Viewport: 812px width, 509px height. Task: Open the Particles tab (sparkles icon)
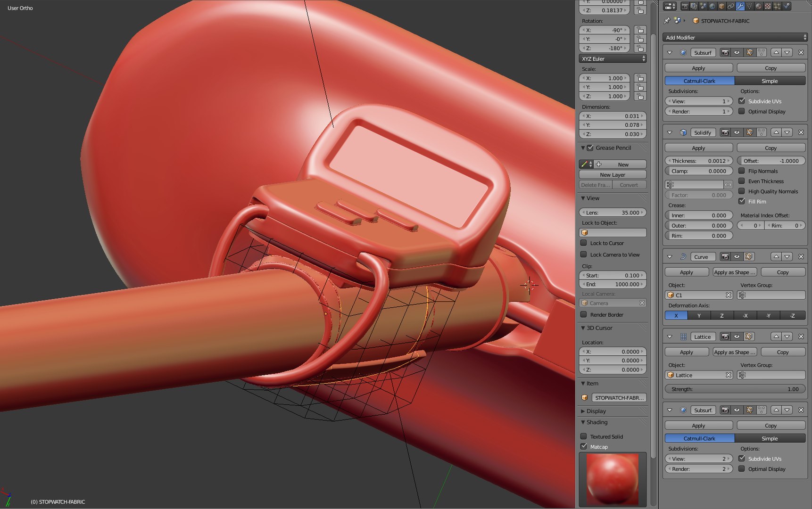(x=777, y=6)
